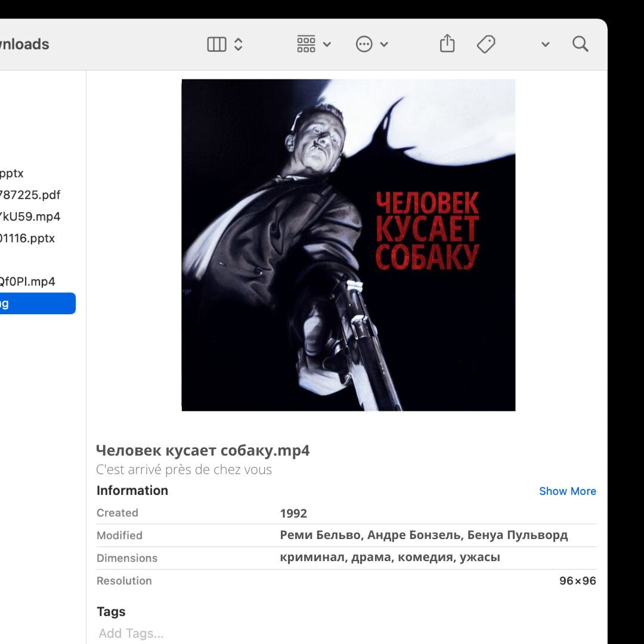Select the file ending kU59.mp4
The image size is (644, 644).
pos(30,216)
